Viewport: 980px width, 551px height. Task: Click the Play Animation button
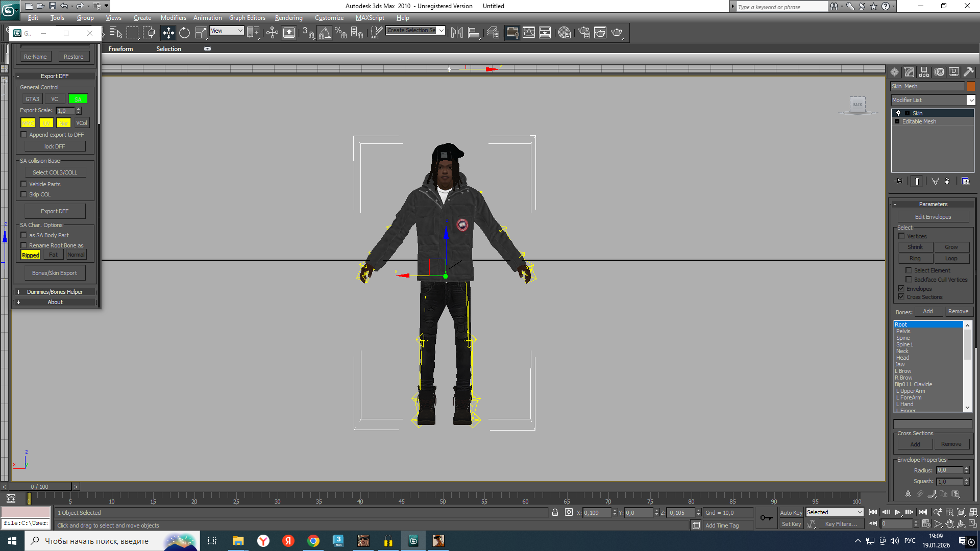897,512
